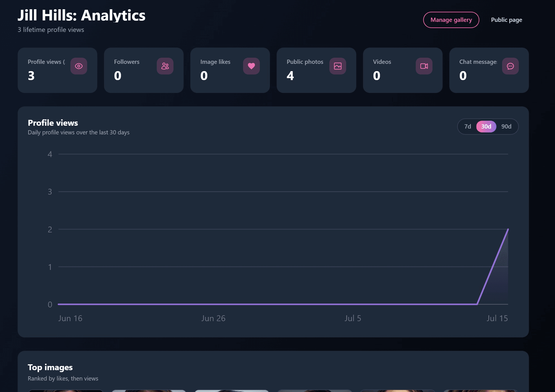
Task: Click the 'Jill Hills: Analytics' heading
Action: (82, 15)
